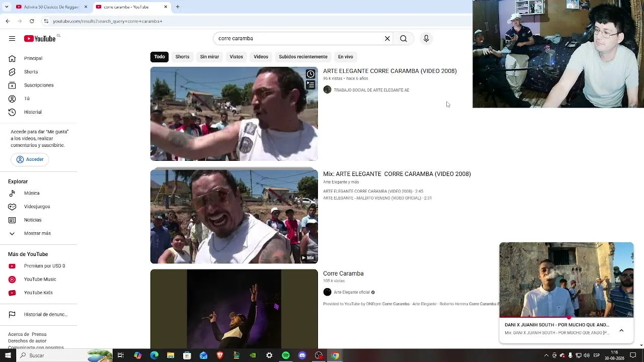This screenshot has width=644, height=362.
Task: Go to the YouTube logo home
Action: (x=40, y=39)
